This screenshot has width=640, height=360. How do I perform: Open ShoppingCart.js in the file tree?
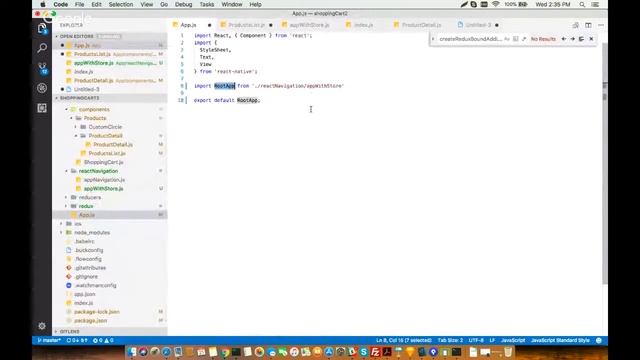pyautogui.click(x=103, y=162)
